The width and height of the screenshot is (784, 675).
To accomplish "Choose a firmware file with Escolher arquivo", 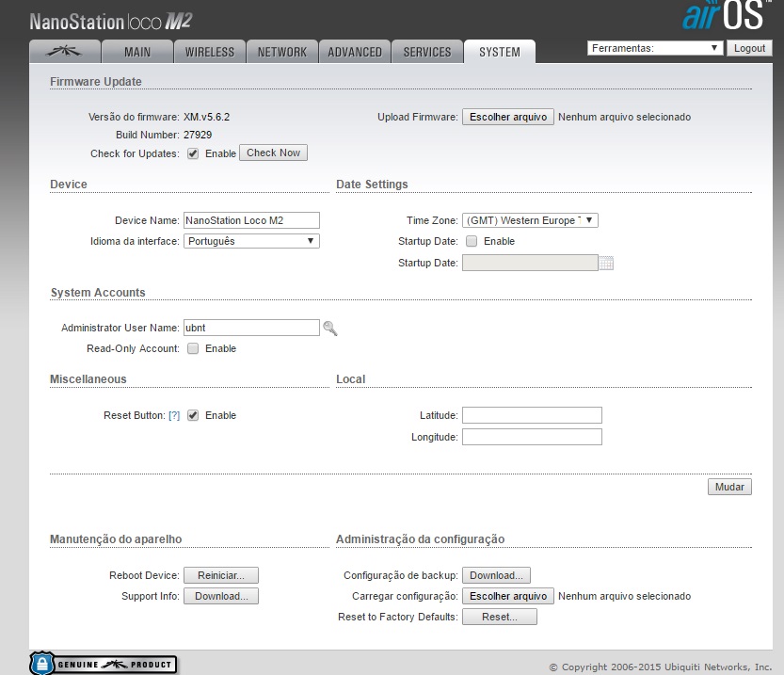I will pos(508,117).
